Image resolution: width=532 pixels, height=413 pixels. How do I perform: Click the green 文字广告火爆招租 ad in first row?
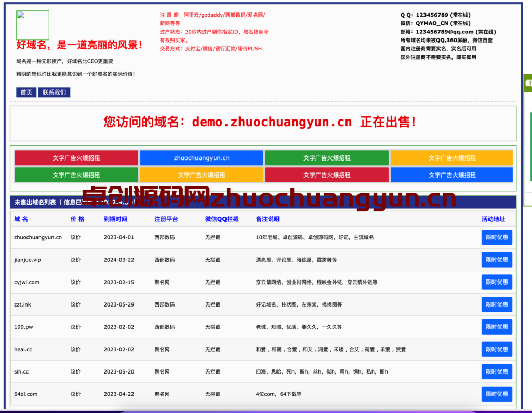coord(327,158)
